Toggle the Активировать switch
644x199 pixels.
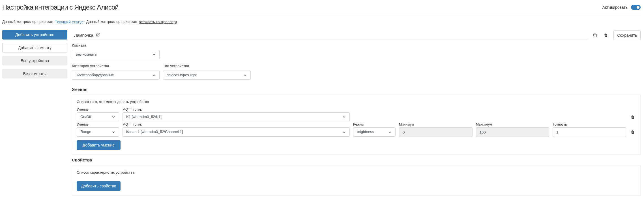click(636, 7)
